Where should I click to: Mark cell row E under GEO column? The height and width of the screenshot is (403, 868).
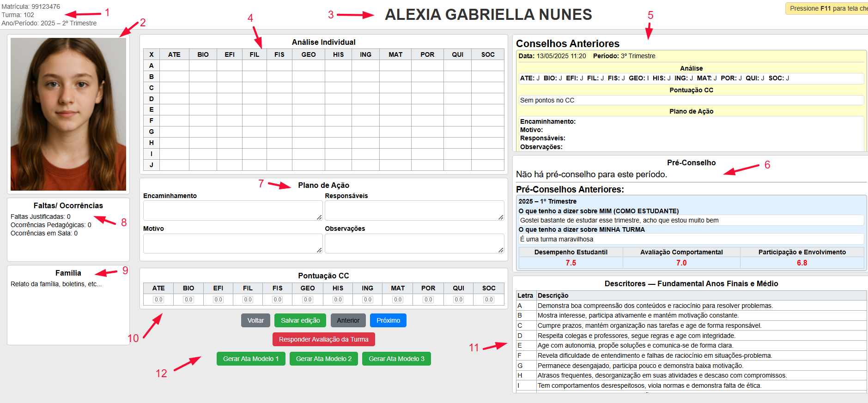point(309,109)
